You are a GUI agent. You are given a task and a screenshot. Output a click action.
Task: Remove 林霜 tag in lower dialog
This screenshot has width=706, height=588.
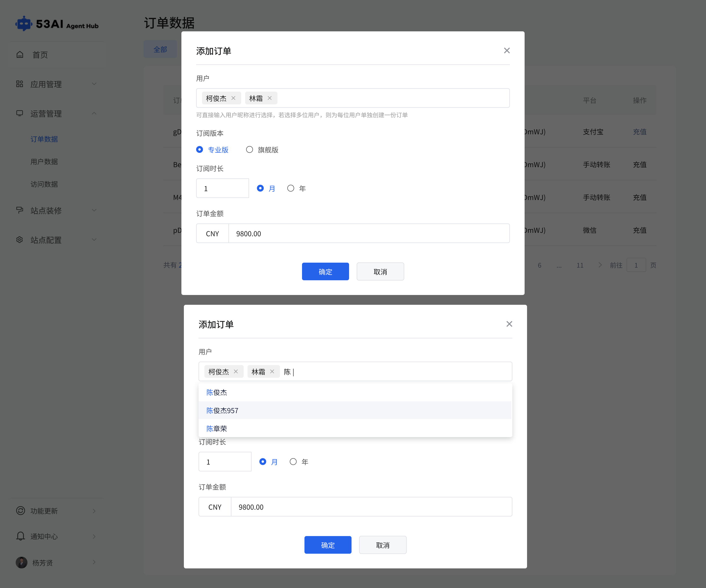pyautogui.click(x=272, y=371)
